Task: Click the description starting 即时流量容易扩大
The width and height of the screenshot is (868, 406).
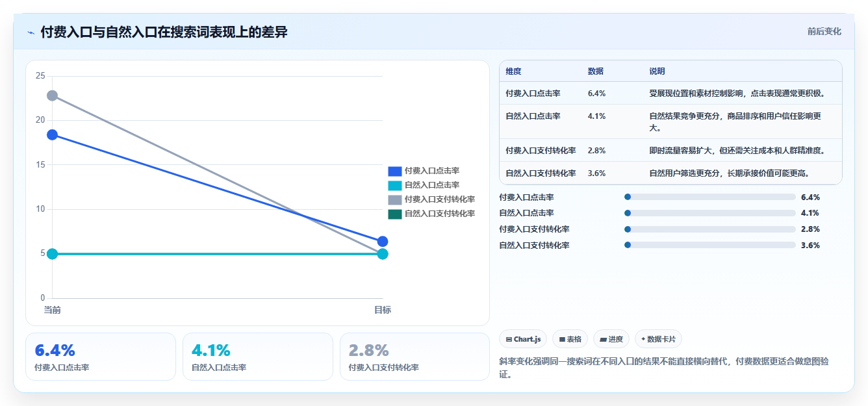Action: 737,151
